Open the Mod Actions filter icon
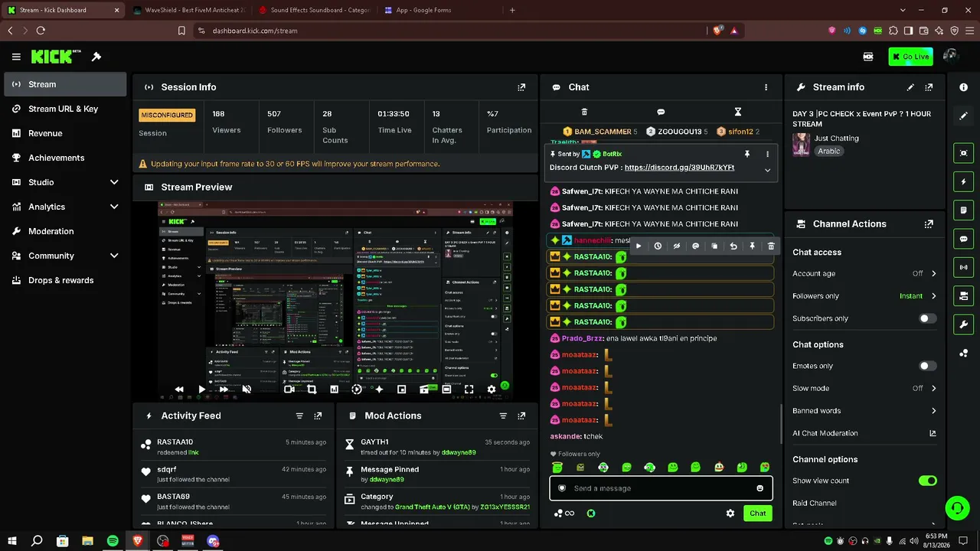980x551 pixels. click(x=503, y=416)
